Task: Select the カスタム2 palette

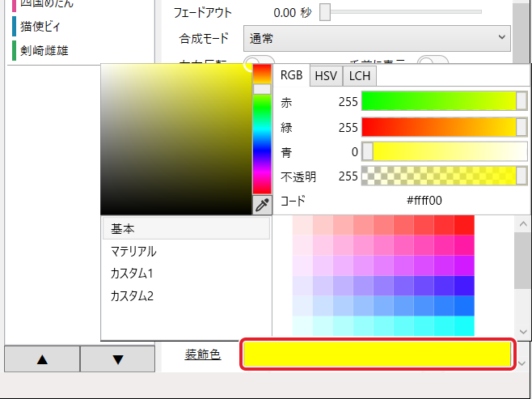Action: point(186,295)
